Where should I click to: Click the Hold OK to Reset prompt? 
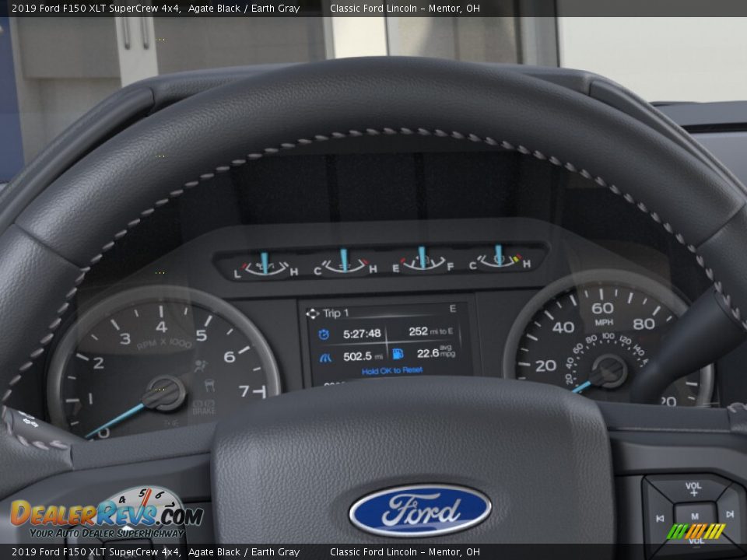click(x=392, y=369)
